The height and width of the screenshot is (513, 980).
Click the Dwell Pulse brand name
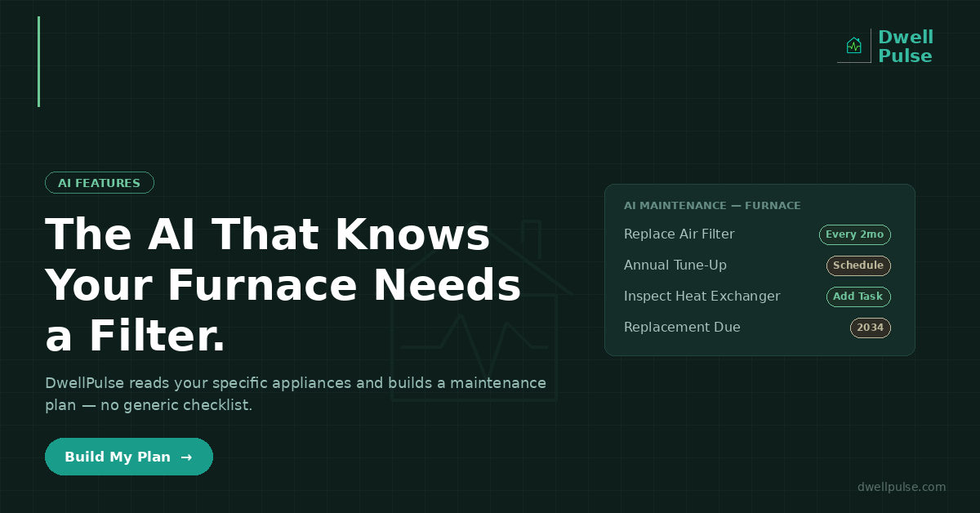pos(906,47)
